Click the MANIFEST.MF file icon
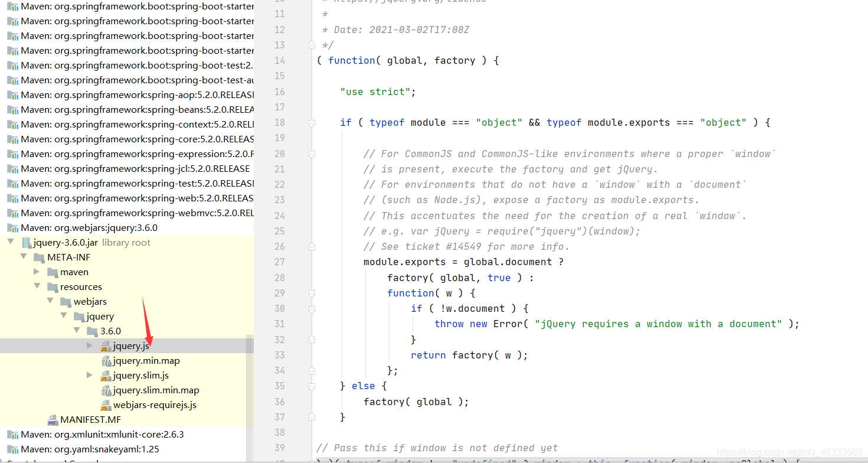Screen dimensions: 868x463 (x=53, y=420)
